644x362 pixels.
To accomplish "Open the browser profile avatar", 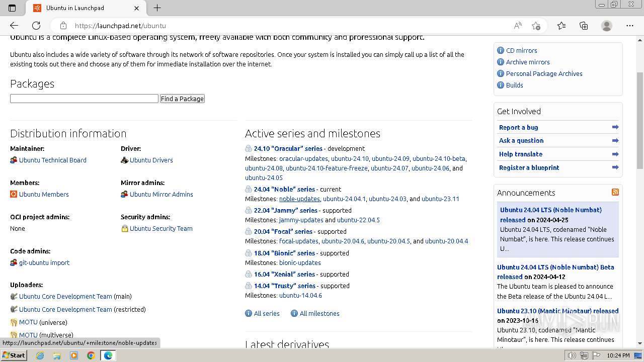I will coord(607,26).
